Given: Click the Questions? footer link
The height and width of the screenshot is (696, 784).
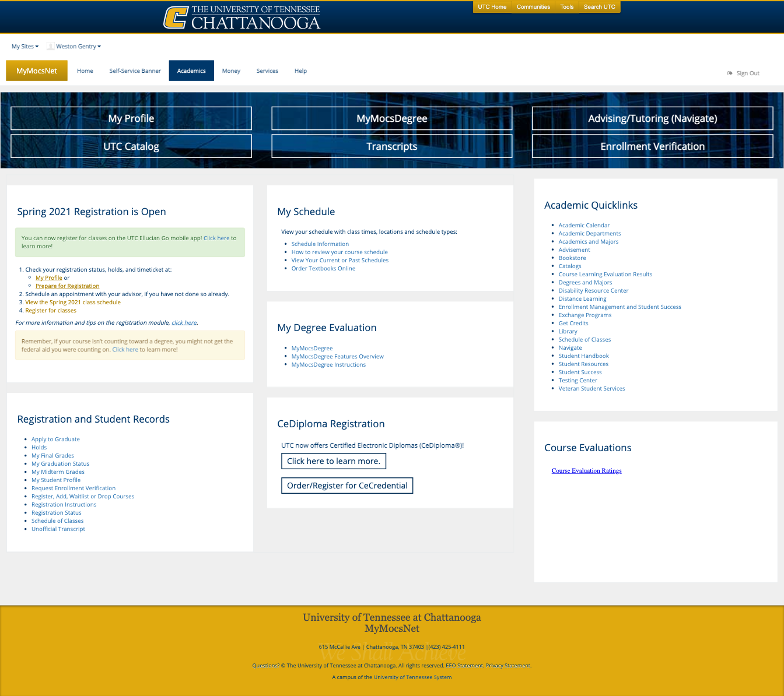Looking at the screenshot, I should (x=265, y=666).
